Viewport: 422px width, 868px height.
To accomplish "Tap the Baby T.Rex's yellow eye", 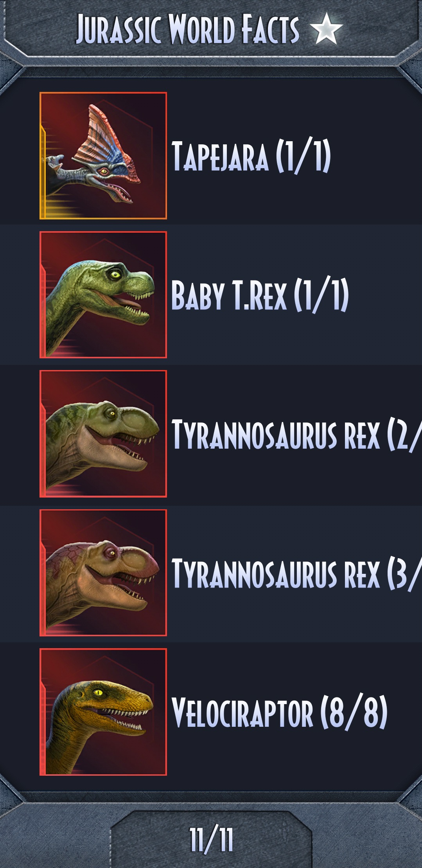I will click(115, 274).
